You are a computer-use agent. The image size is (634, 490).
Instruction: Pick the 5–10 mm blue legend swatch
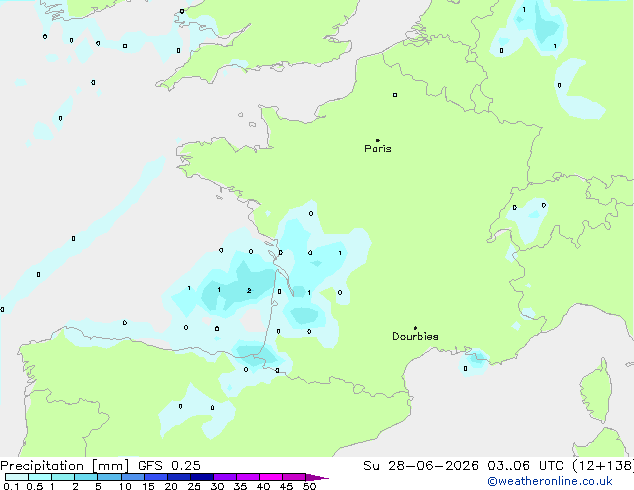109,477
